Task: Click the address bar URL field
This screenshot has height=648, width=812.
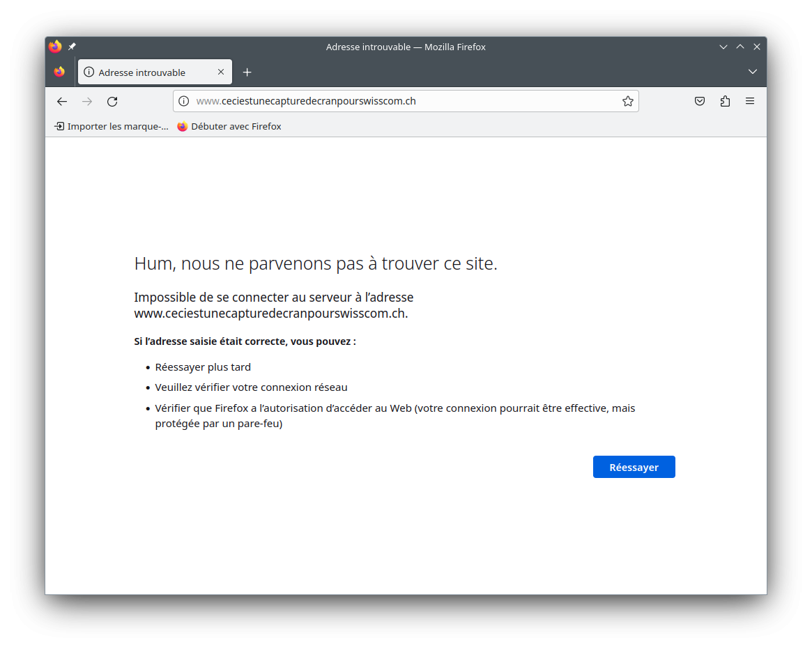Action: (x=406, y=101)
